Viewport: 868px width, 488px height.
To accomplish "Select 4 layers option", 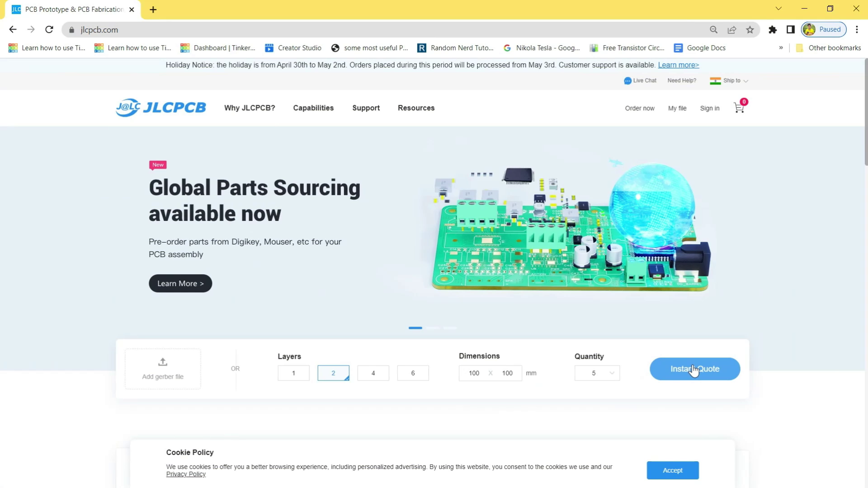I will 373,373.
